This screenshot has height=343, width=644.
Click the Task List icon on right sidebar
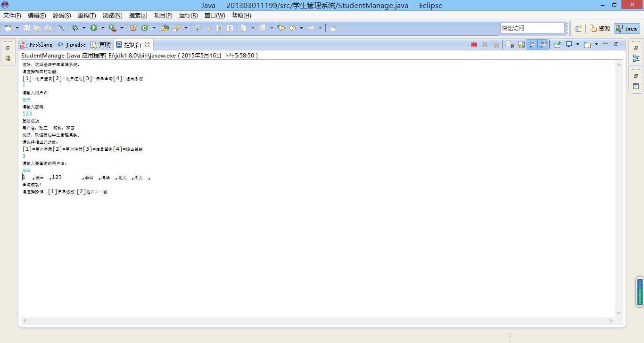[636, 86]
